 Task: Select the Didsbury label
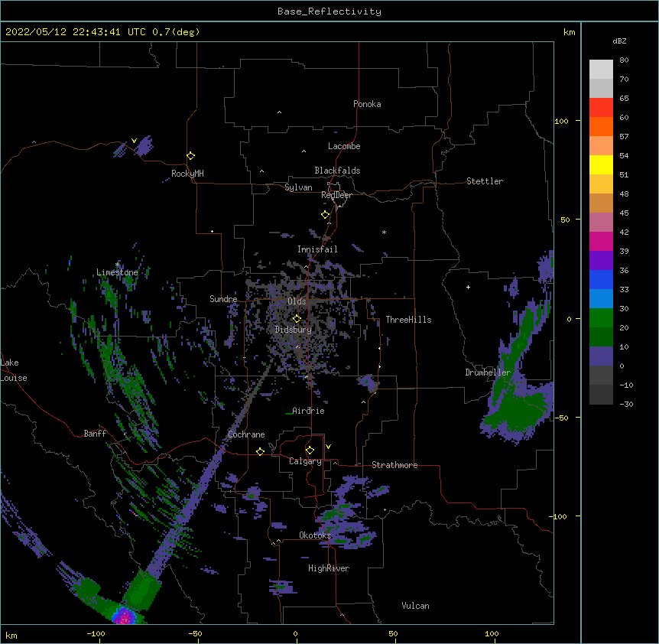coord(294,330)
